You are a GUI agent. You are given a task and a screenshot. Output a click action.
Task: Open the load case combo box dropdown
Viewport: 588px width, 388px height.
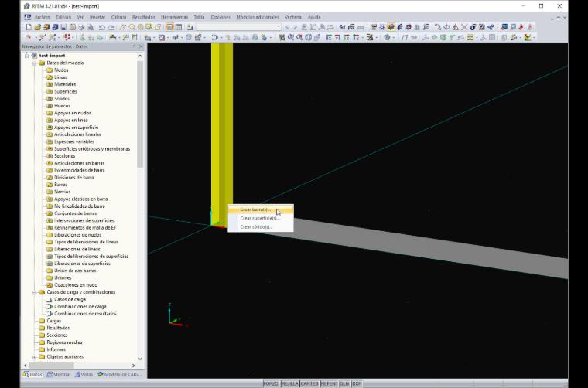tap(279, 27)
